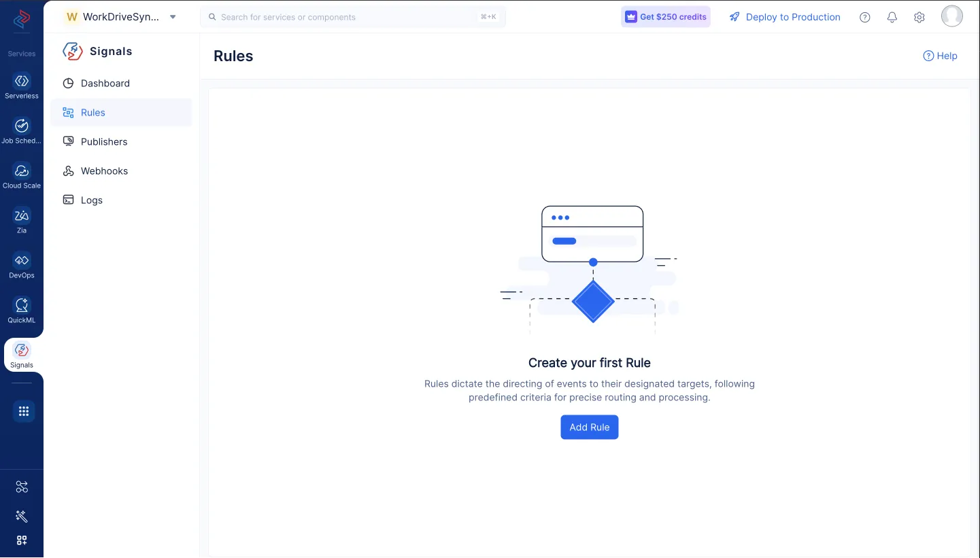Open the Signals service icon
This screenshot has height=558, width=980.
coord(21,353)
